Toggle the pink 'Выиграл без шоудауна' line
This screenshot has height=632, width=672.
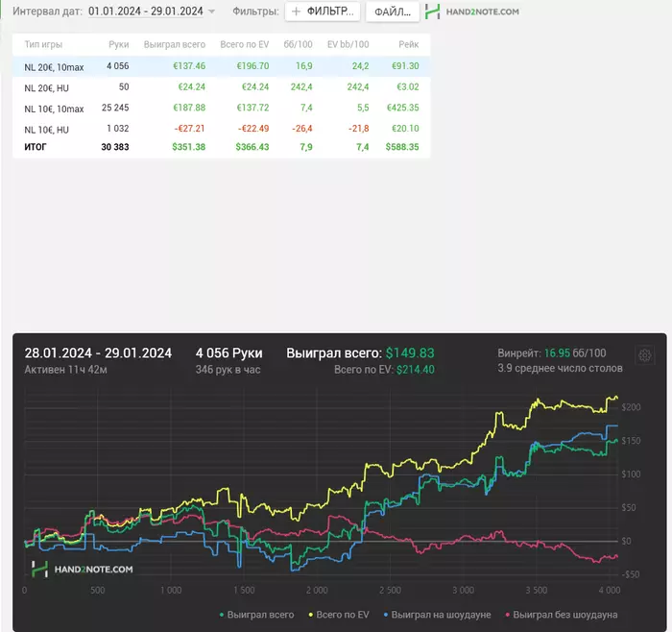pyautogui.click(x=564, y=614)
